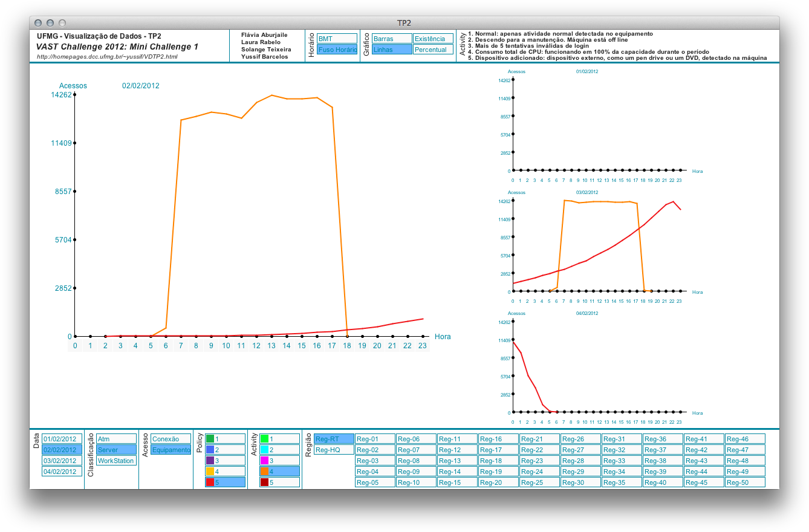Select region Reg-40
The height and width of the screenshot is (532, 809).
point(663,482)
